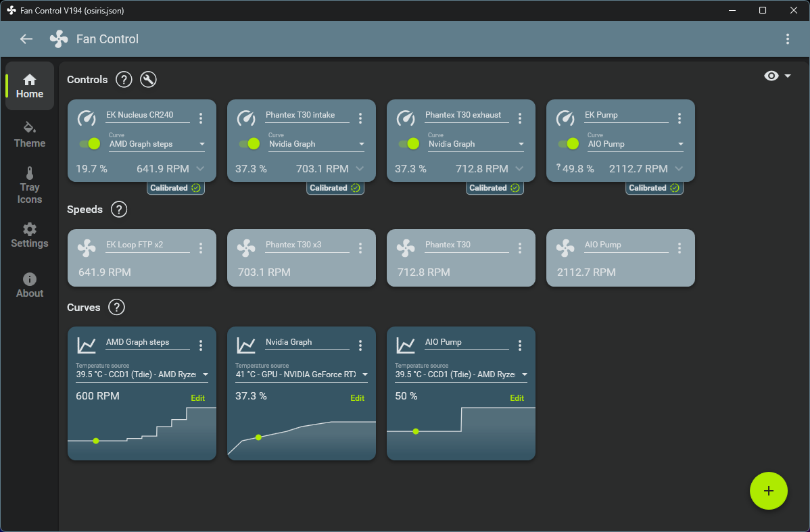
Task: Toggle off the Phantex T30 intake control
Action: click(249, 143)
